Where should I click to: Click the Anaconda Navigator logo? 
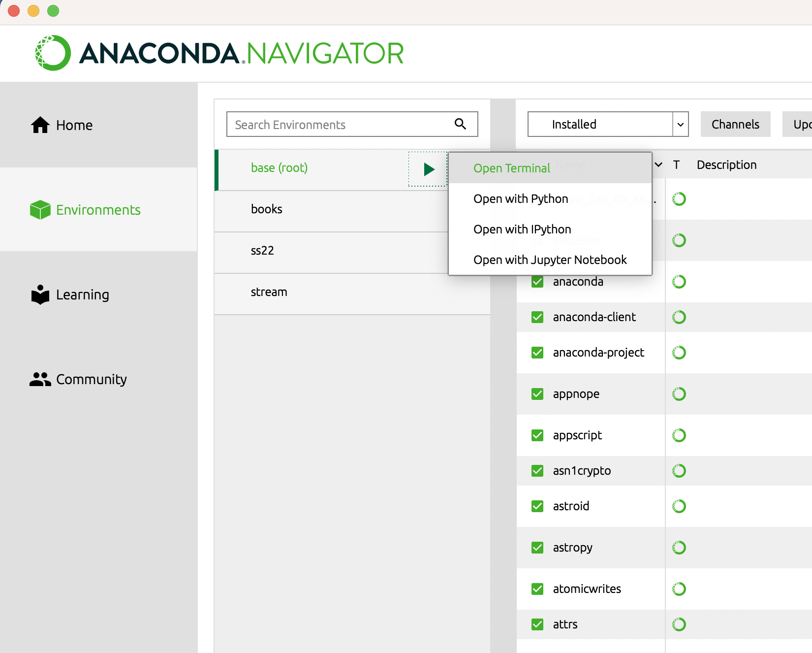tap(219, 53)
